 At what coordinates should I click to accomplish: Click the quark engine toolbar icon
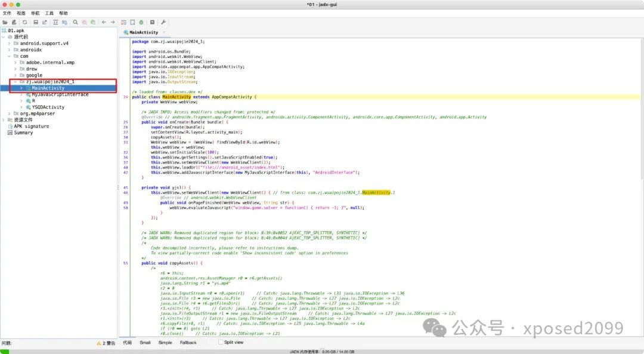[132, 22]
